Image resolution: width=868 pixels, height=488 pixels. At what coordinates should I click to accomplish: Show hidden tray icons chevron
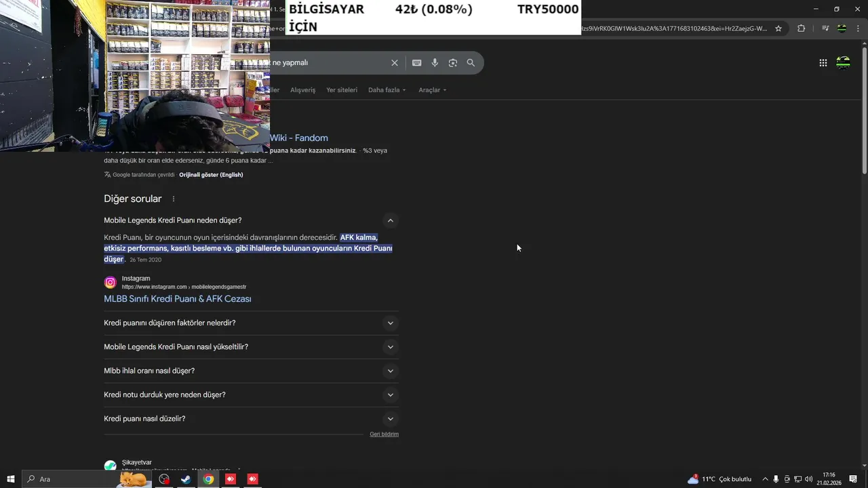765,479
